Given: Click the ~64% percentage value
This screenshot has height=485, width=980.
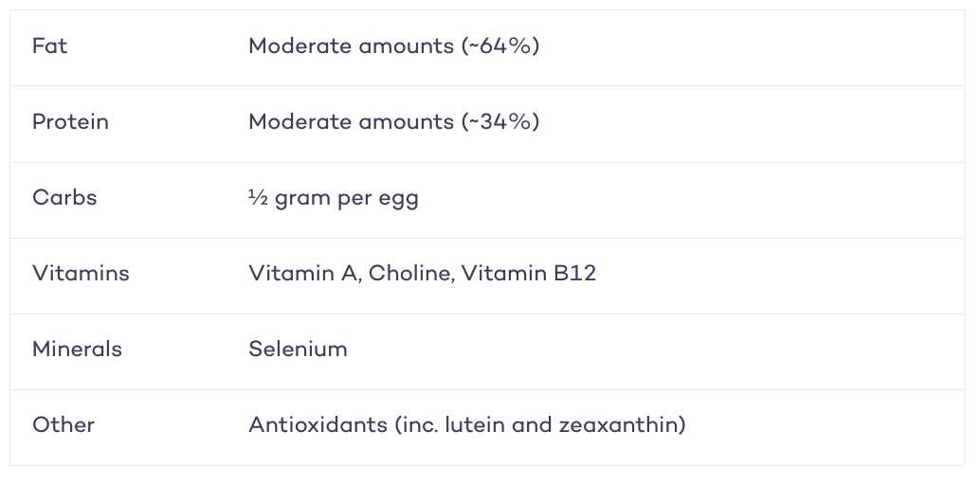Looking at the screenshot, I should [500, 46].
